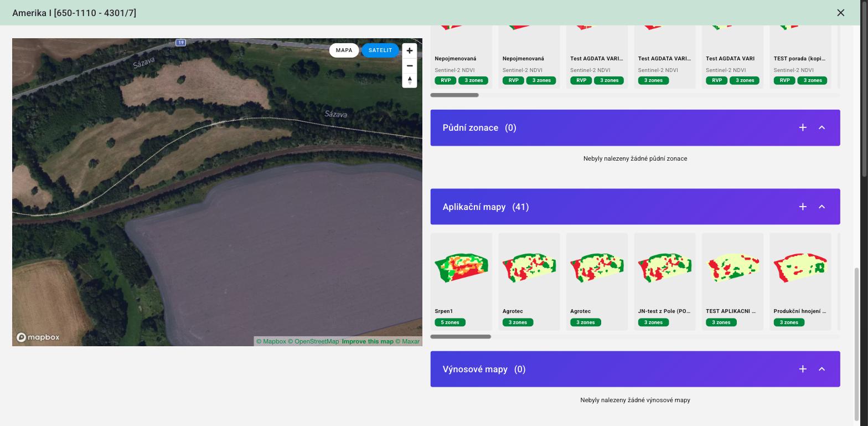Click the 3 zones badge on Produkční hnojení
Viewport: 868px width, 426px height.
tap(789, 322)
